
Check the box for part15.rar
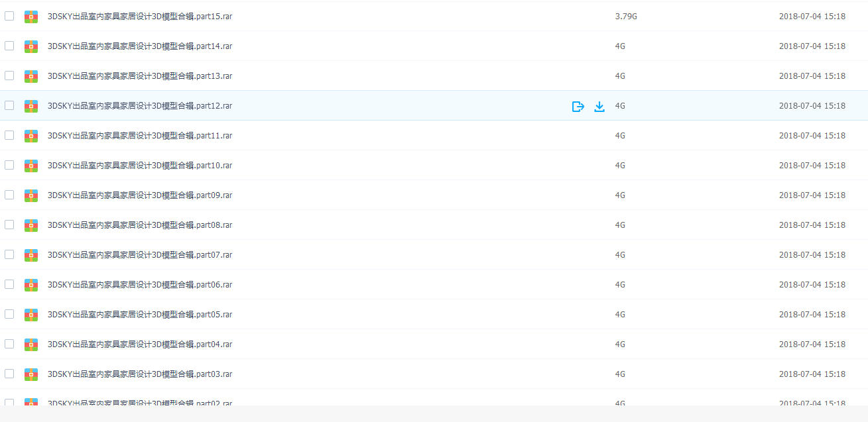(9, 16)
